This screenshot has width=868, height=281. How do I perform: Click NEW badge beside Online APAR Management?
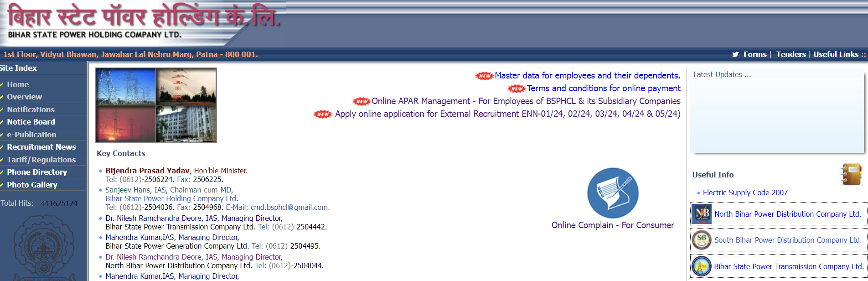pyautogui.click(x=362, y=101)
